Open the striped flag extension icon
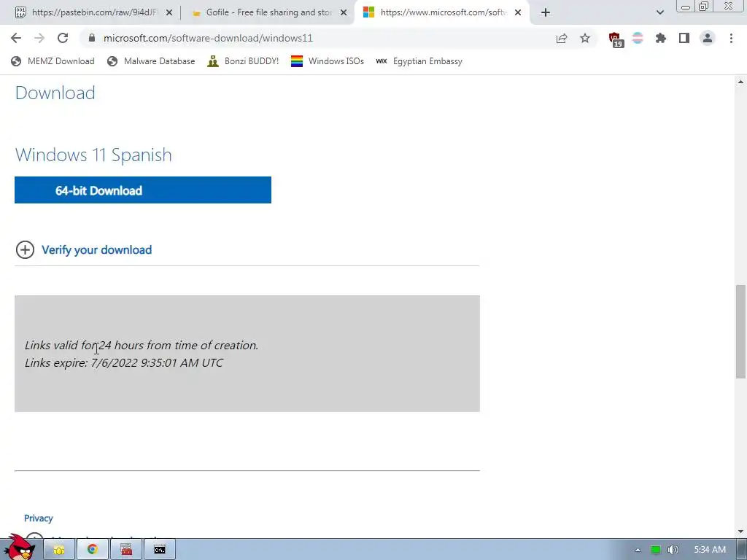 point(638,38)
